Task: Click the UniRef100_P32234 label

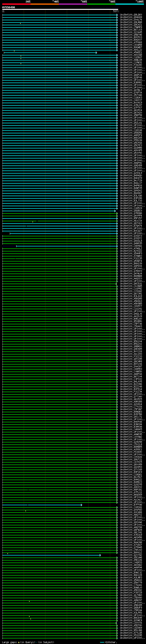Action: coord(131,392)
